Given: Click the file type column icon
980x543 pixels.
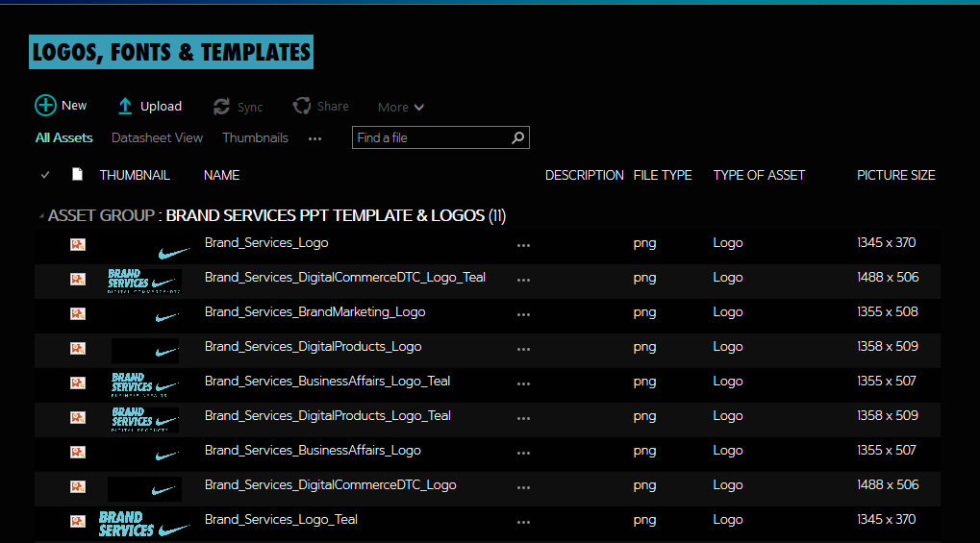Looking at the screenshot, I should 78,174.
